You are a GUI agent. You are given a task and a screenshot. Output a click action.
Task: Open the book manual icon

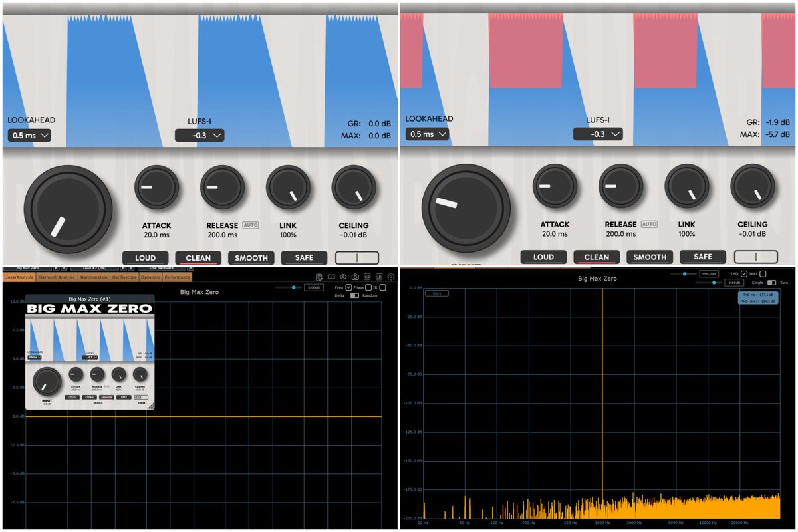[331, 277]
